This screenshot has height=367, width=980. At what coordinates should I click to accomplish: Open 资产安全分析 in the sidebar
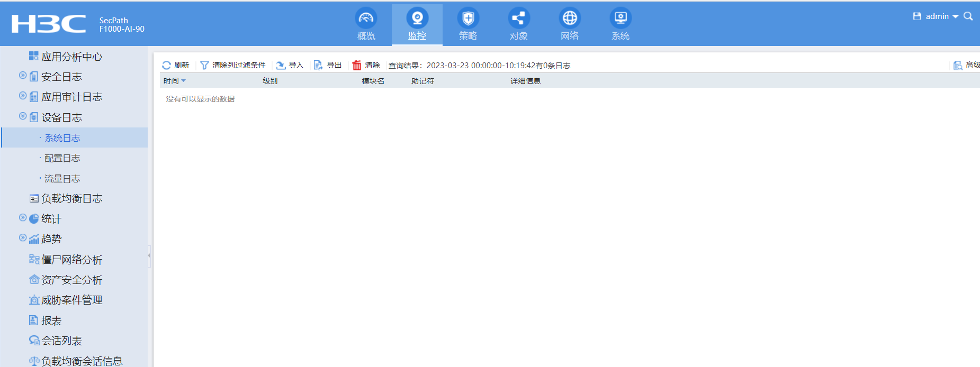72,280
